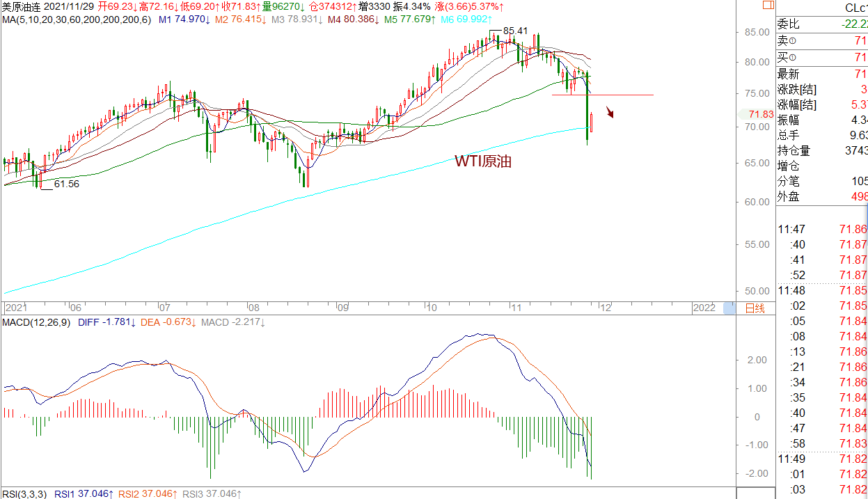Click the 61.56 low price label
868x499 pixels.
(66, 184)
